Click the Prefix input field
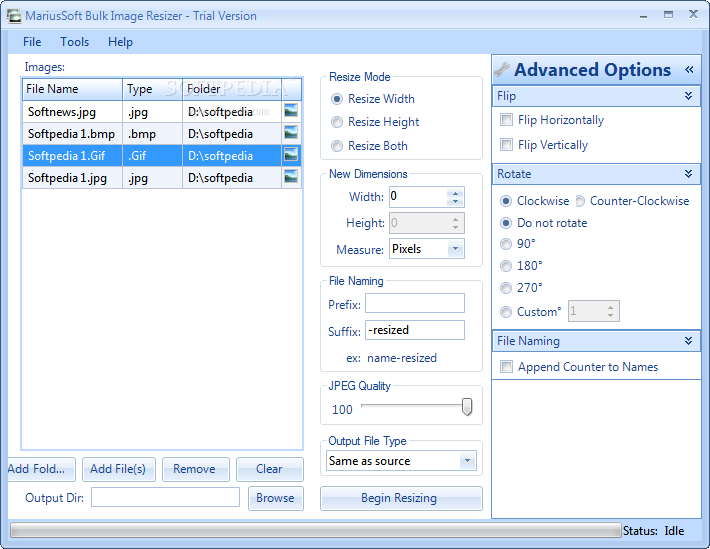Viewport: 710px width, 549px height. click(x=415, y=303)
